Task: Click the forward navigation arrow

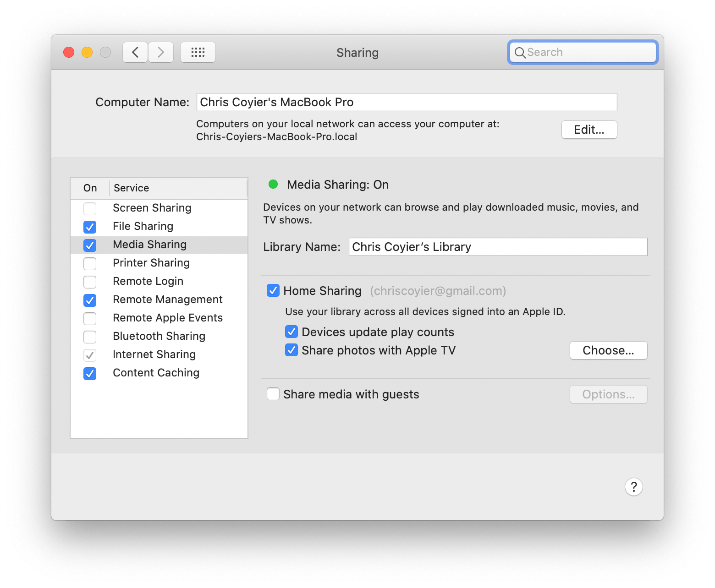Action: coord(160,52)
